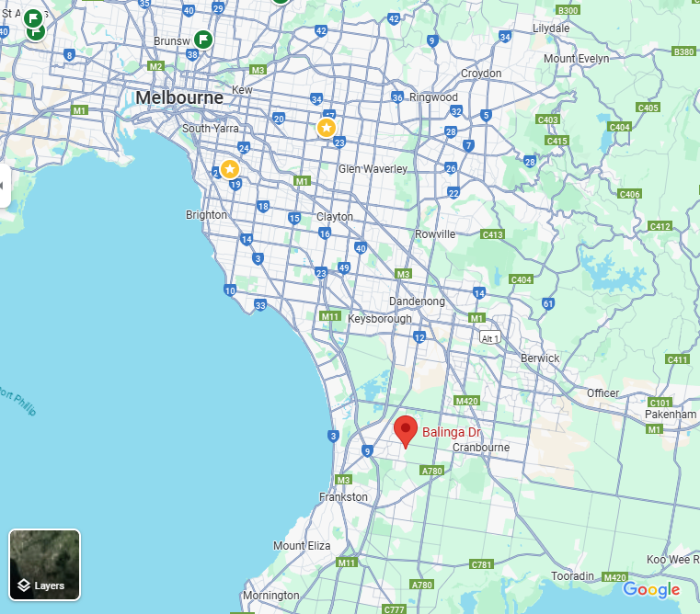Click the Pakenham label
This screenshot has height=614, width=700.
[x=671, y=415]
